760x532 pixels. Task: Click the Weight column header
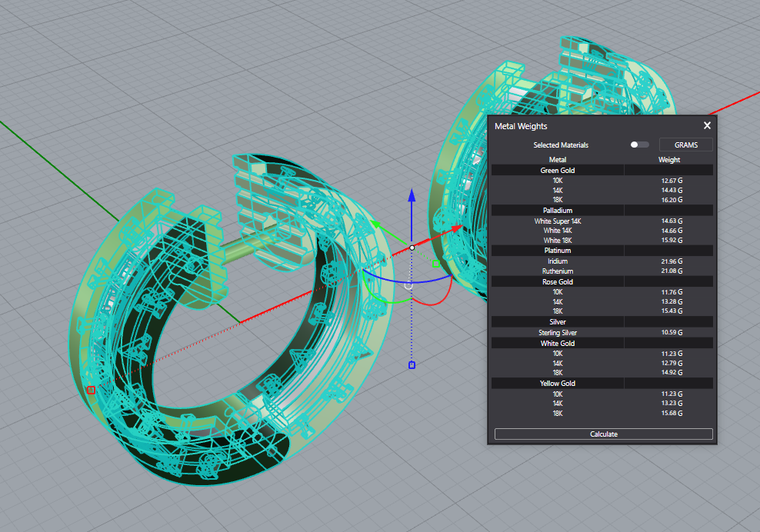click(668, 160)
